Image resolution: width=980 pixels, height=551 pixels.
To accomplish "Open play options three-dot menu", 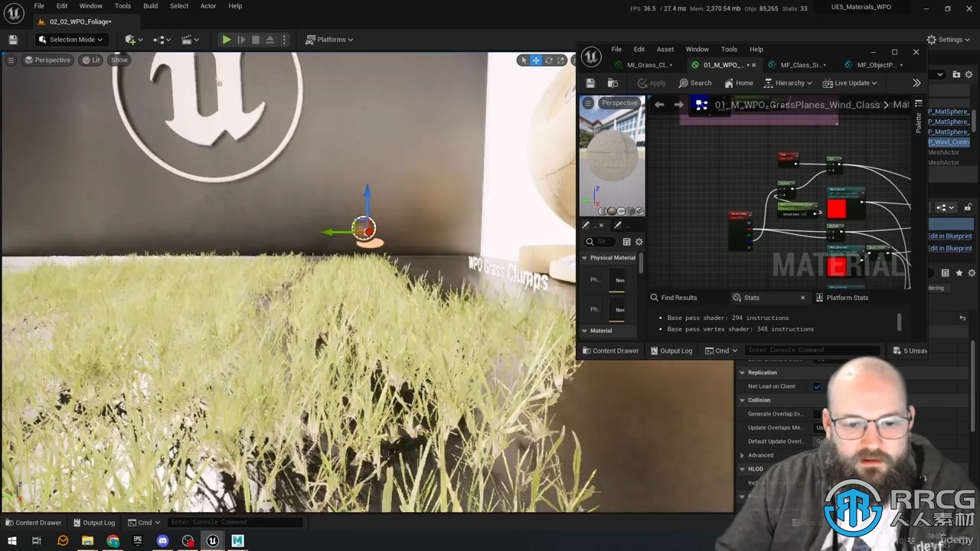I will (x=284, y=40).
